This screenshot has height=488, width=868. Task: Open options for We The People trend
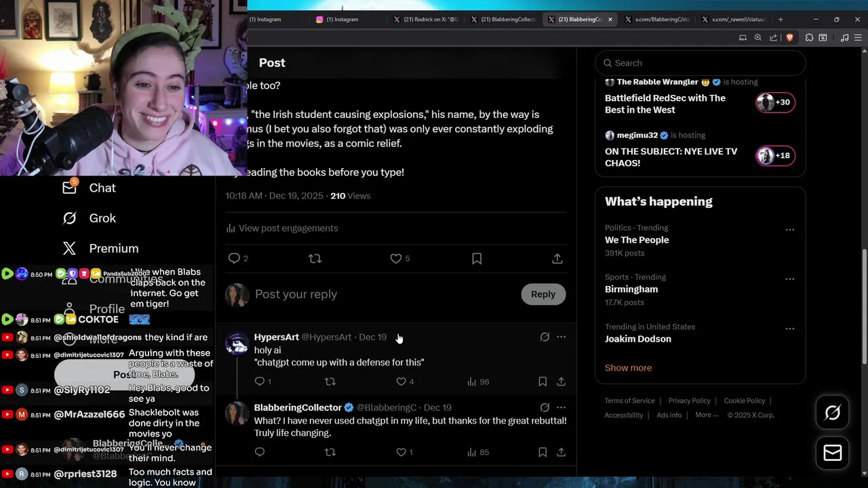[x=789, y=230]
